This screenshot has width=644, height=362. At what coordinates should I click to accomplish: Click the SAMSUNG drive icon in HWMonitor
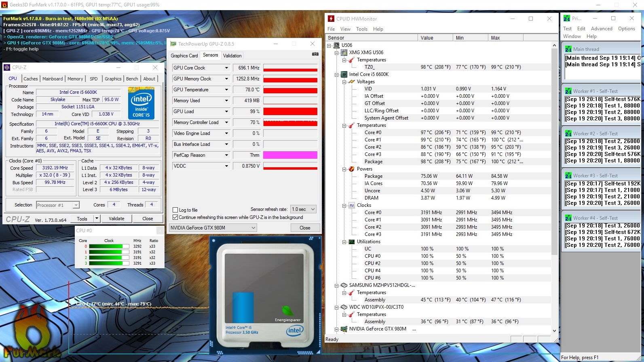click(x=344, y=285)
